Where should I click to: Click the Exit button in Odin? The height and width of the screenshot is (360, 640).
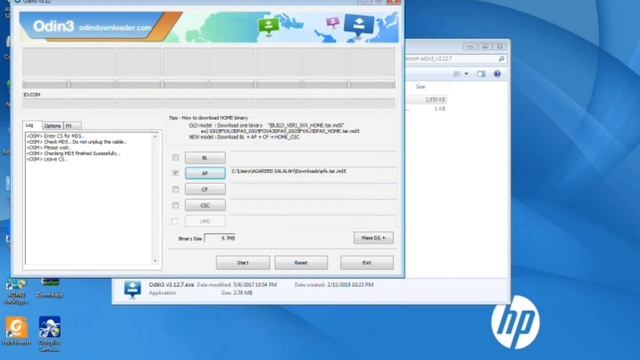tap(367, 262)
